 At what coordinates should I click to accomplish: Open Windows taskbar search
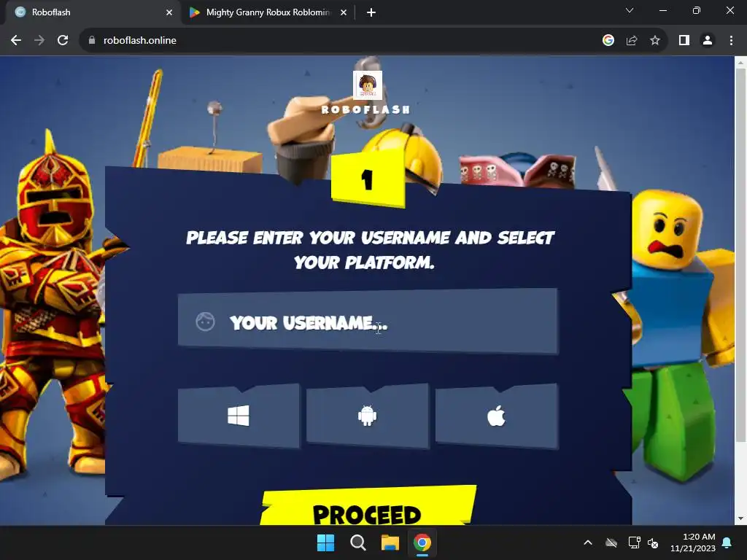click(357, 542)
